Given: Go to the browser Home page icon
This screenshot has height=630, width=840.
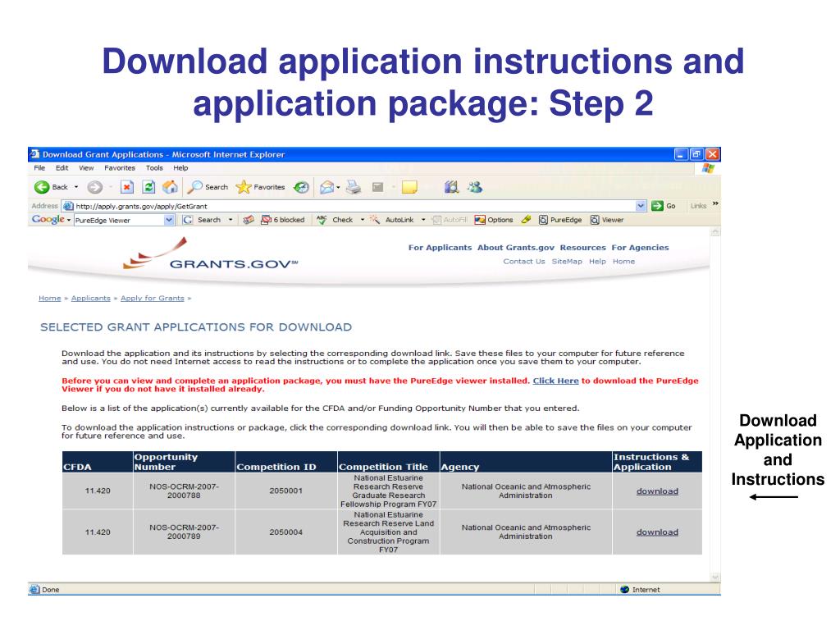Looking at the screenshot, I should (170, 187).
